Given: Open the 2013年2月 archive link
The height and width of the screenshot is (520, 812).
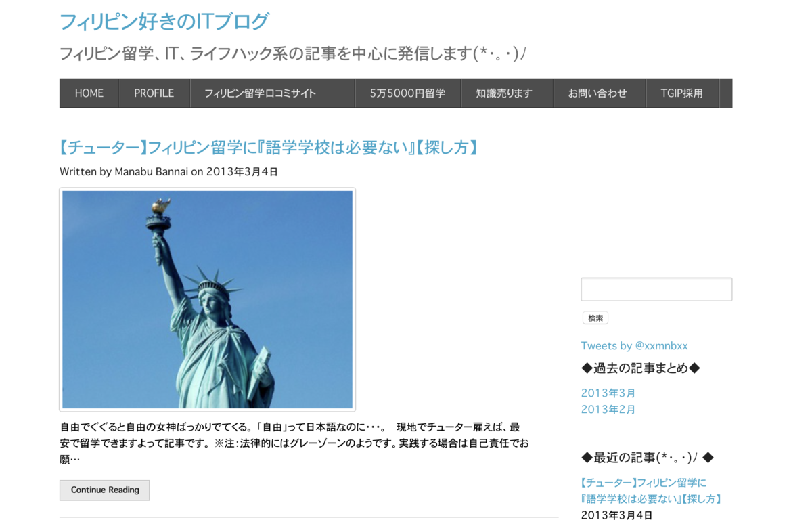Looking at the screenshot, I should pyautogui.click(x=608, y=410).
